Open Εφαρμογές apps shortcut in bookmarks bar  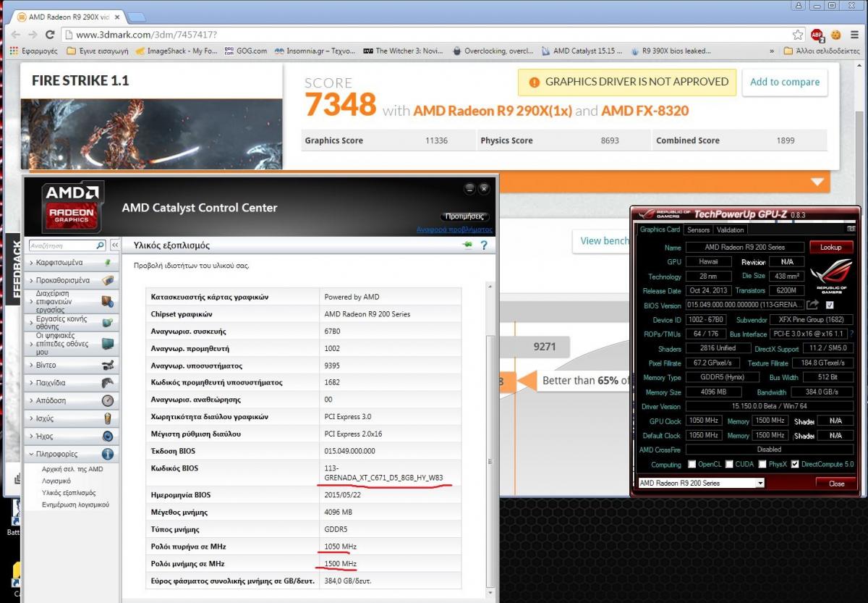coord(34,51)
